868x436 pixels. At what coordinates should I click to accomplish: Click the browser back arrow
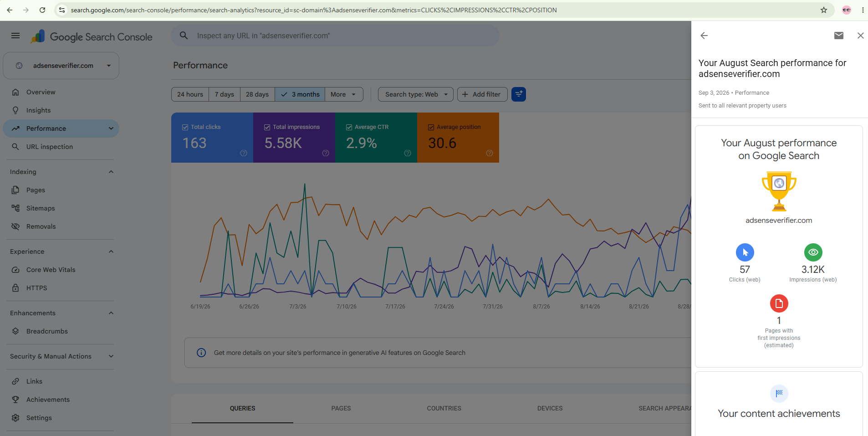point(10,10)
